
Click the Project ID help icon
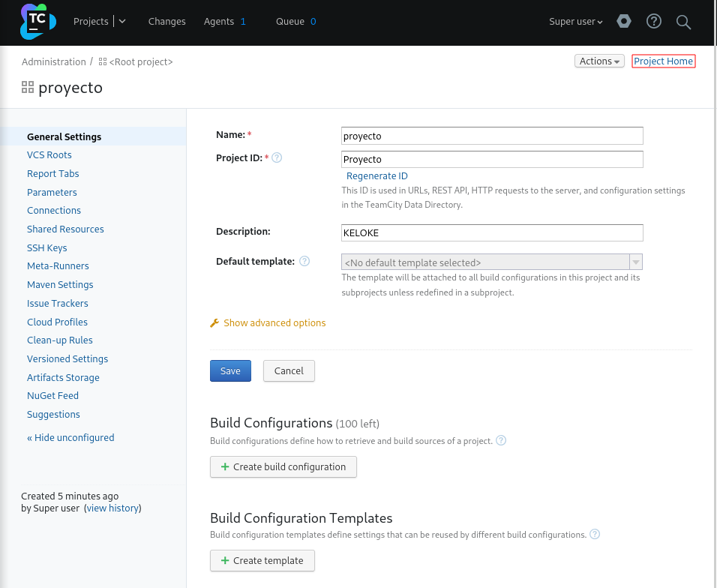pos(277,157)
